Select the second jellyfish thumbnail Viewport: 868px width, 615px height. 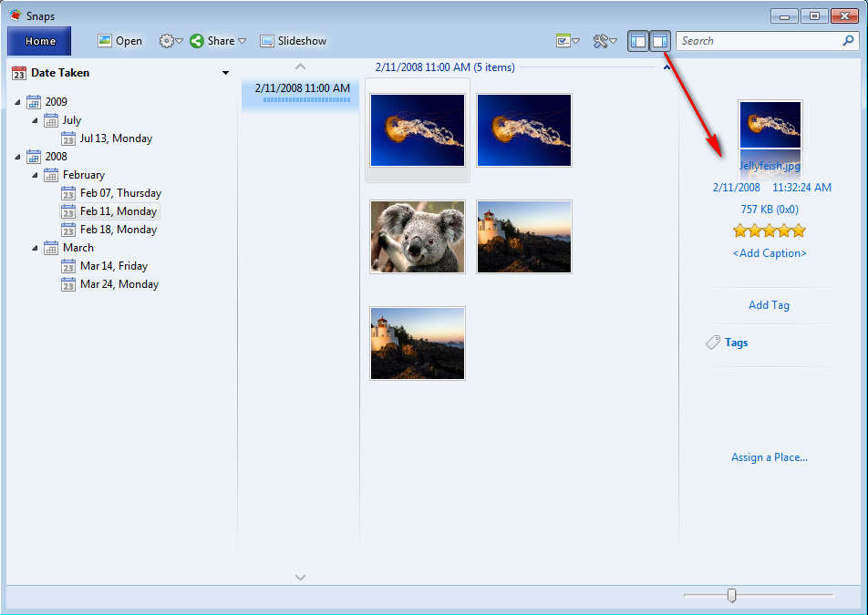[x=523, y=130]
